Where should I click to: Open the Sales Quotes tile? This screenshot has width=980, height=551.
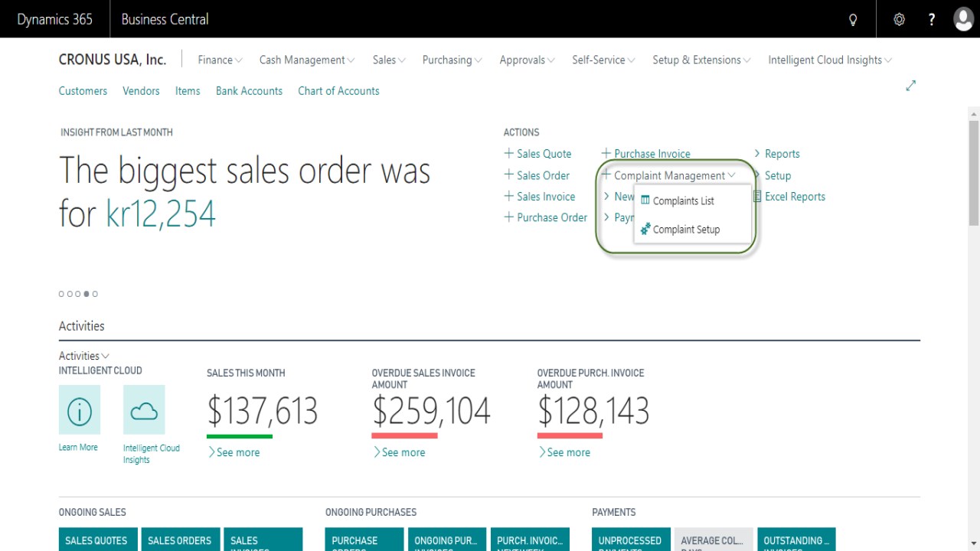pos(98,540)
